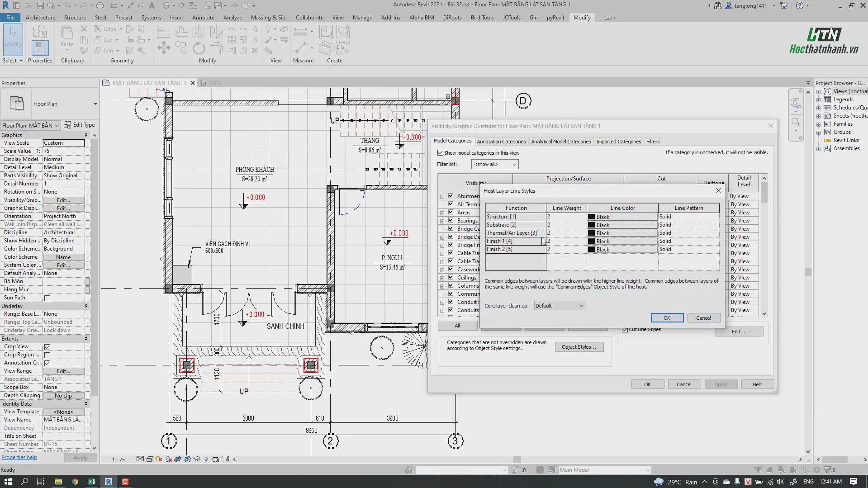868x488 pixels.
Task: Expand the Areas category tree node
Action: coord(442,213)
